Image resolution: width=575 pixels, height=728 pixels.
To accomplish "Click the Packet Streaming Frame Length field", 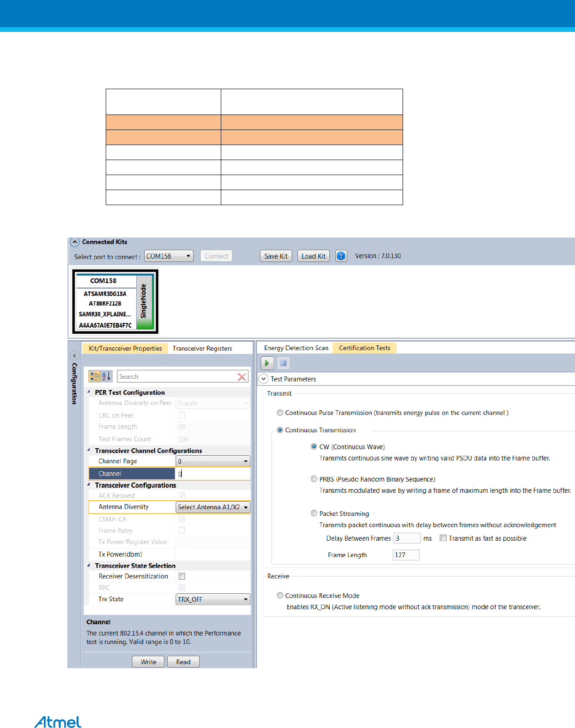I will pos(406,555).
